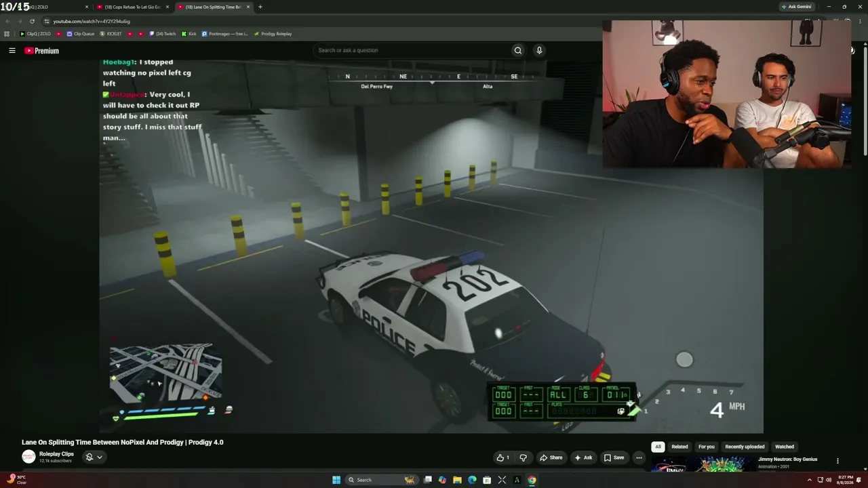Close the Cops Refuse To Let Go tab
868x488 pixels.
click(167, 7)
